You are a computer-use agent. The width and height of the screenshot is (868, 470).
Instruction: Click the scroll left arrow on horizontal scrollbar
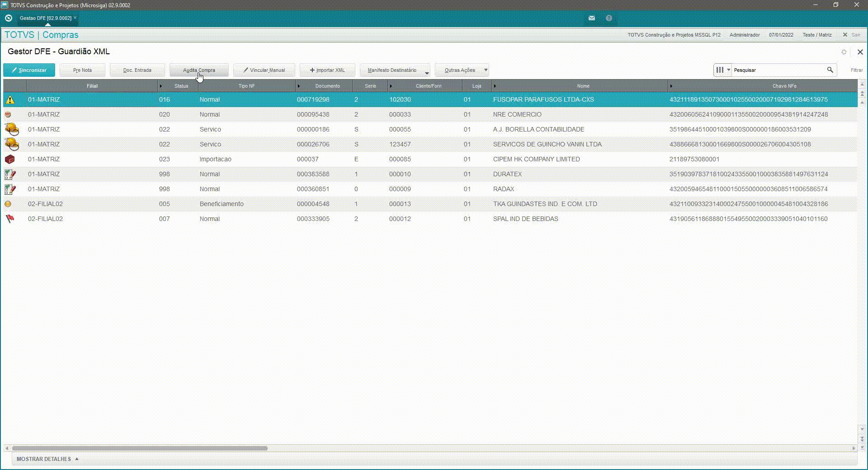tap(6, 448)
